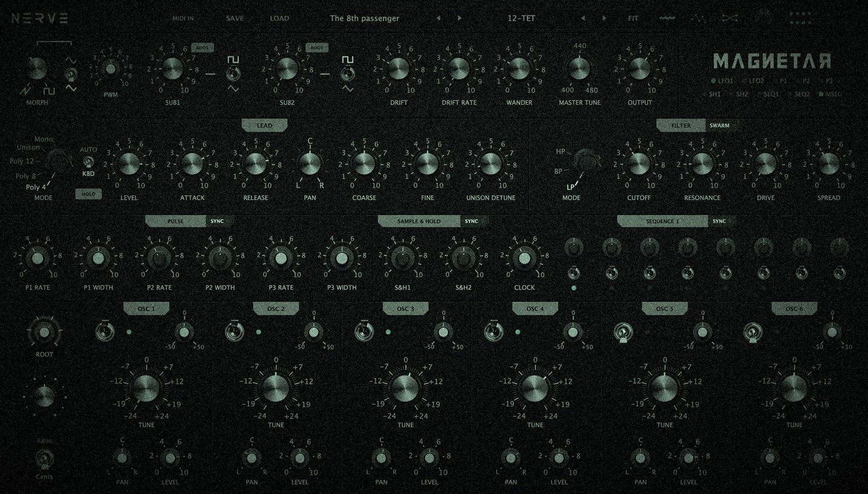Click the SAVE button
The width and height of the screenshot is (868, 494).
[235, 18]
